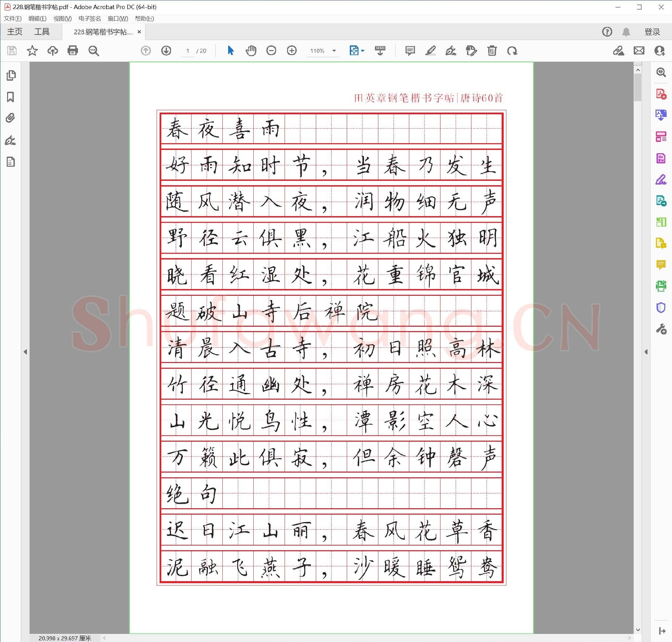The height and width of the screenshot is (642, 672).
Task: Click the Highlight text pen tool
Action: coord(430,51)
